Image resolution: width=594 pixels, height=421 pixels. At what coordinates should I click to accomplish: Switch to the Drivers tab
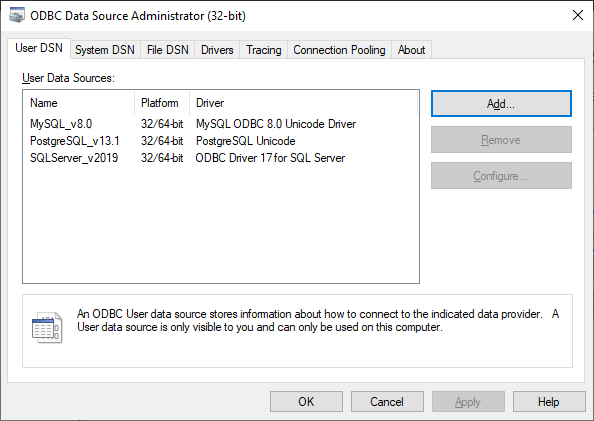(217, 50)
